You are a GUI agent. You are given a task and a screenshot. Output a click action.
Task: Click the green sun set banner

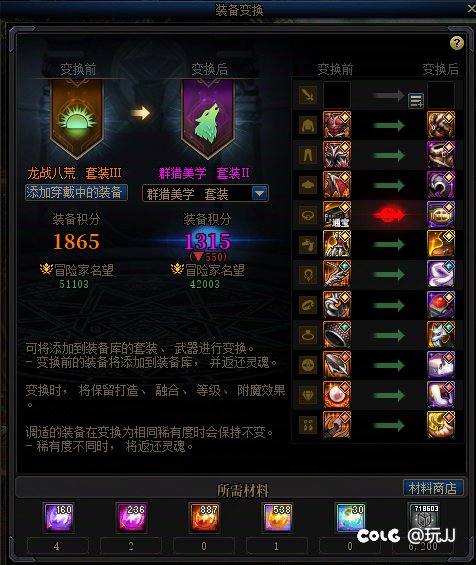coord(77,119)
